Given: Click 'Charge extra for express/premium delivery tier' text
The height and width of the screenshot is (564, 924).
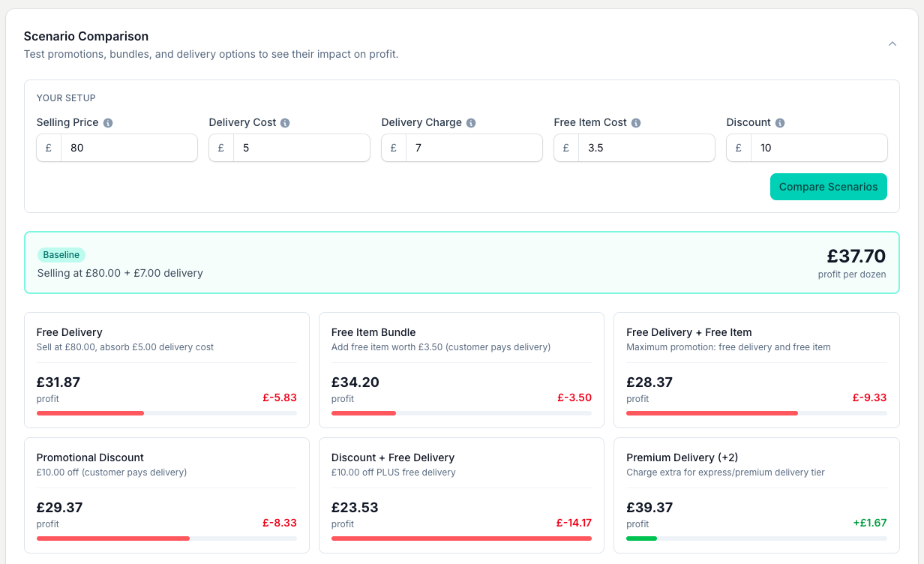Looking at the screenshot, I should point(726,472).
